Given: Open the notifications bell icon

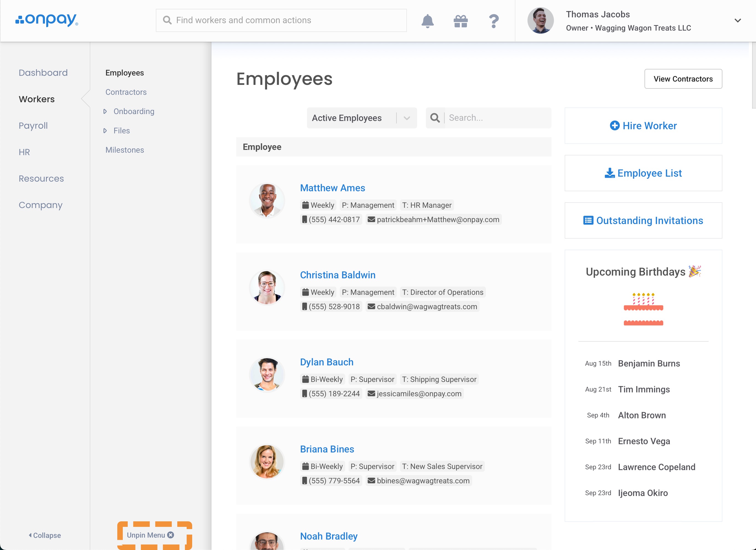Looking at the screenshot, I should pyautogui.click(x=427, y=21).
